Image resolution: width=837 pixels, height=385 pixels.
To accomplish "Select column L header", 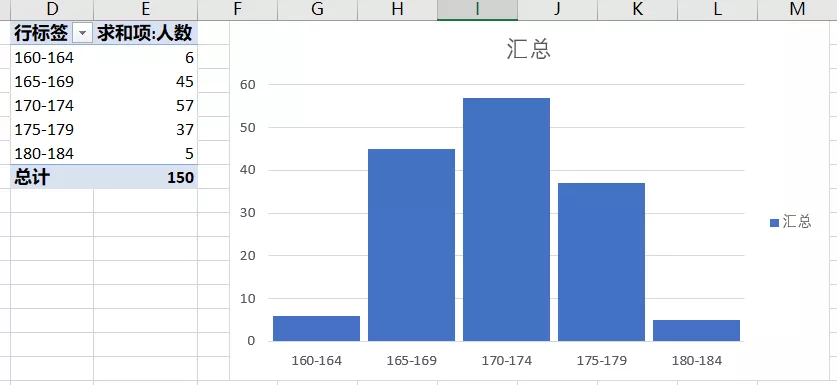I will point(717,9).
